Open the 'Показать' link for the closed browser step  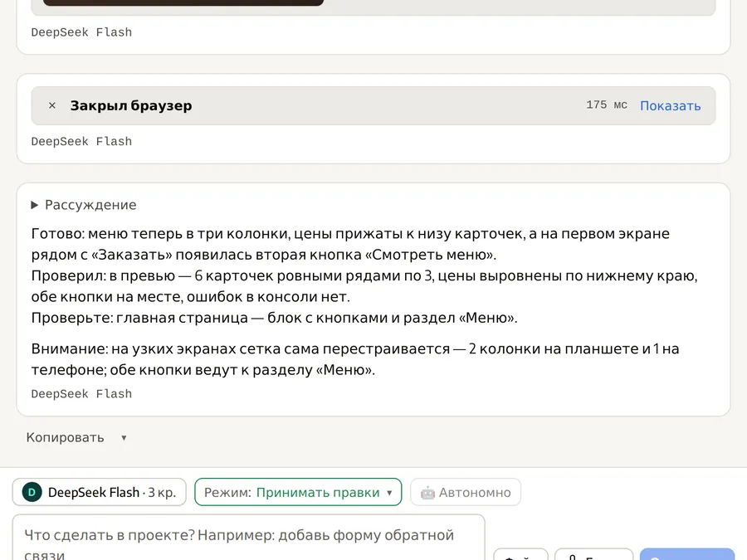(x=670, y=105)
